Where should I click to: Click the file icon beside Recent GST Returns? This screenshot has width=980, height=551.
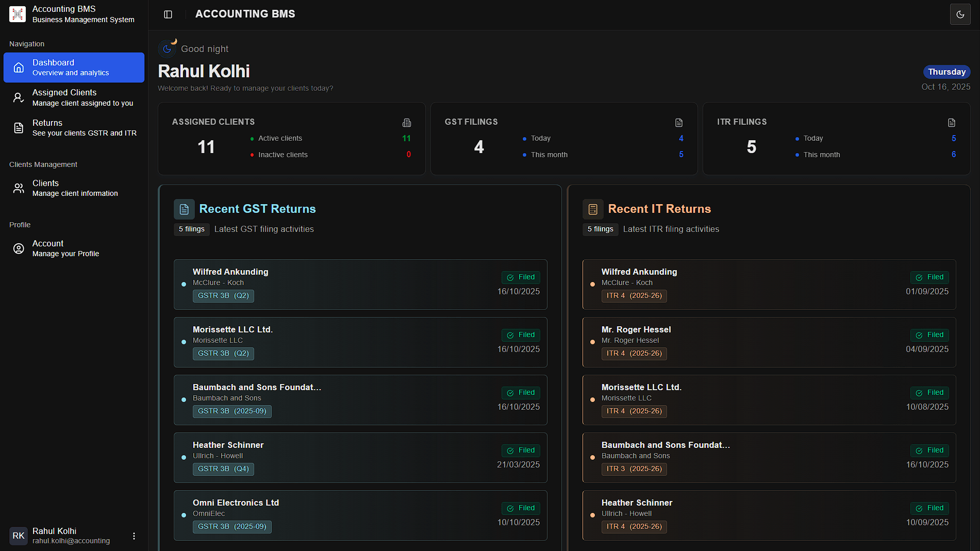tap(184, 209)
